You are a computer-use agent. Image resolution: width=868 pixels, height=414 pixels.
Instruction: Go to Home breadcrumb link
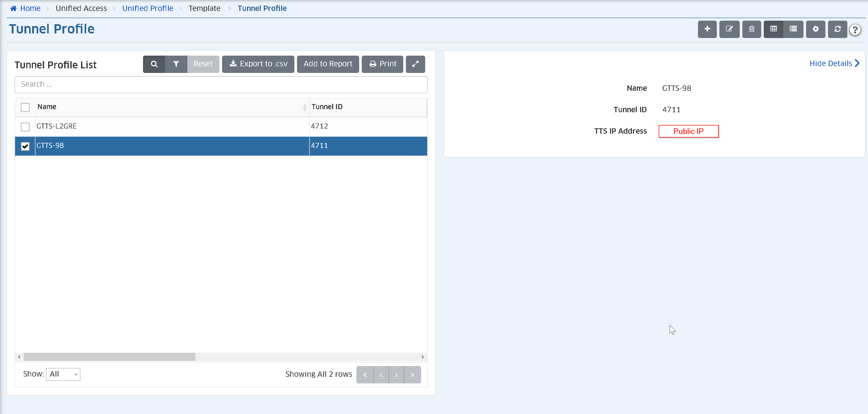(x=30, y=8)
